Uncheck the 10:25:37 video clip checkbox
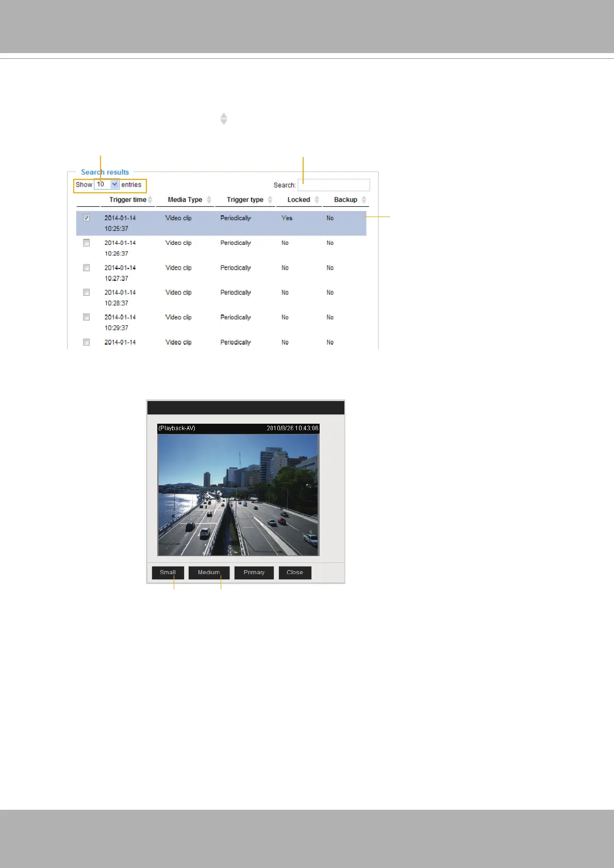614x868 pixels. [87, 218]
